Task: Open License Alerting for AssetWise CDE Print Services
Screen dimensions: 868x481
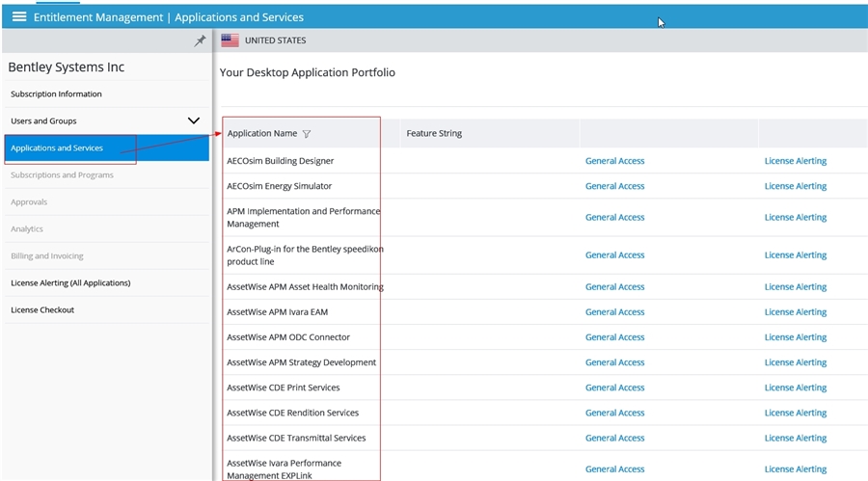Action: coord(796,387)
